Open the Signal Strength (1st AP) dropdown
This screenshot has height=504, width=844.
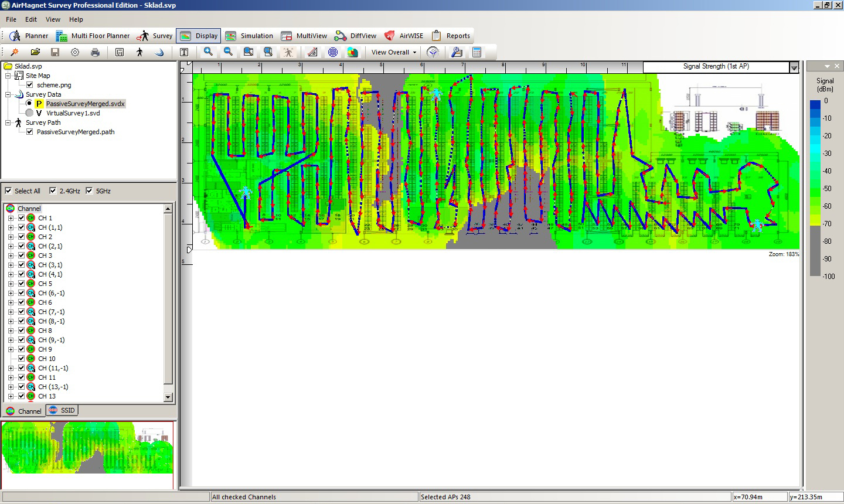(x=794, y=67)
